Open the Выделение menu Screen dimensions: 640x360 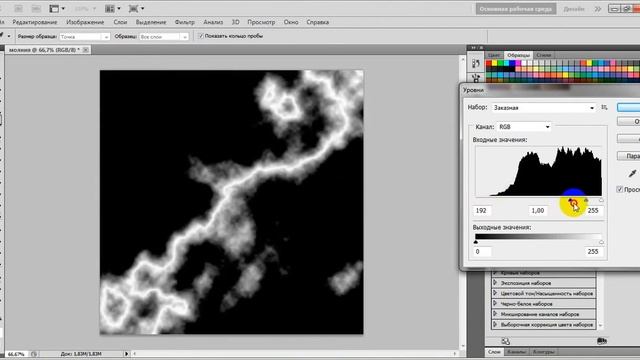coord(151,22)
